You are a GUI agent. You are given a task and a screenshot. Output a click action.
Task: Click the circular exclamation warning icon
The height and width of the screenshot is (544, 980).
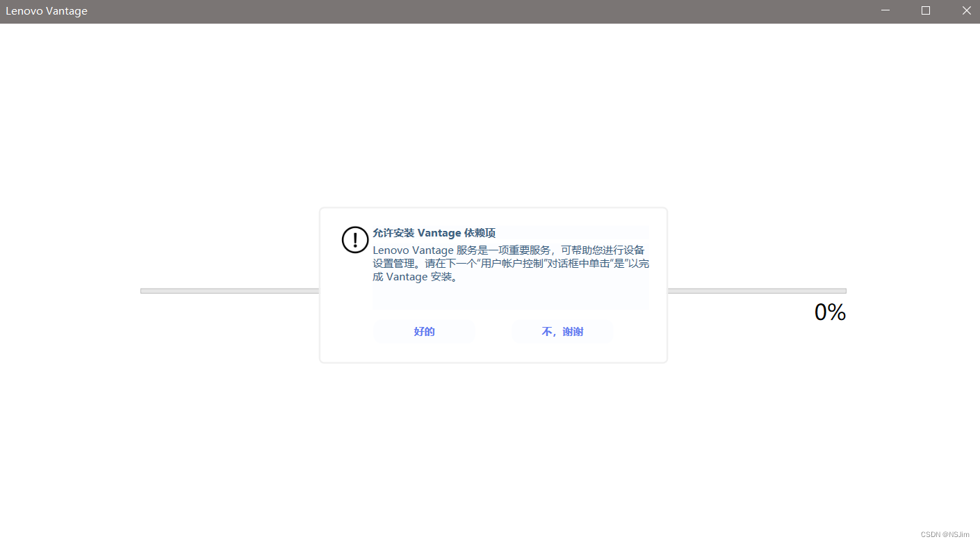(x=354, y=239)
